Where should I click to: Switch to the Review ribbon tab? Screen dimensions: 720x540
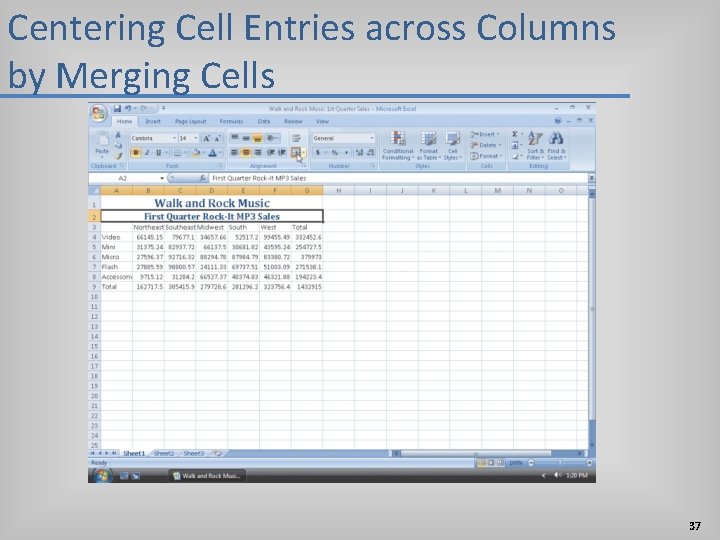(x=293, y=121)
